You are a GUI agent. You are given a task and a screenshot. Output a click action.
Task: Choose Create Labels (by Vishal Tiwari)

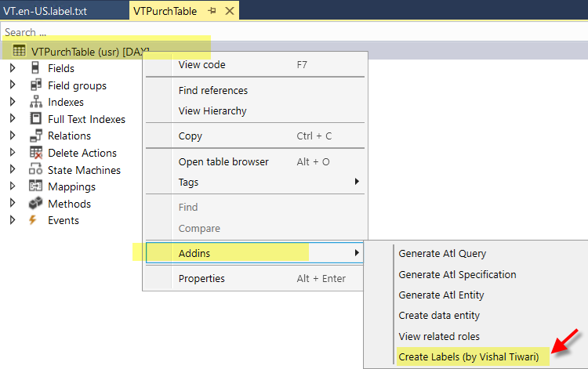pos(468,356)
